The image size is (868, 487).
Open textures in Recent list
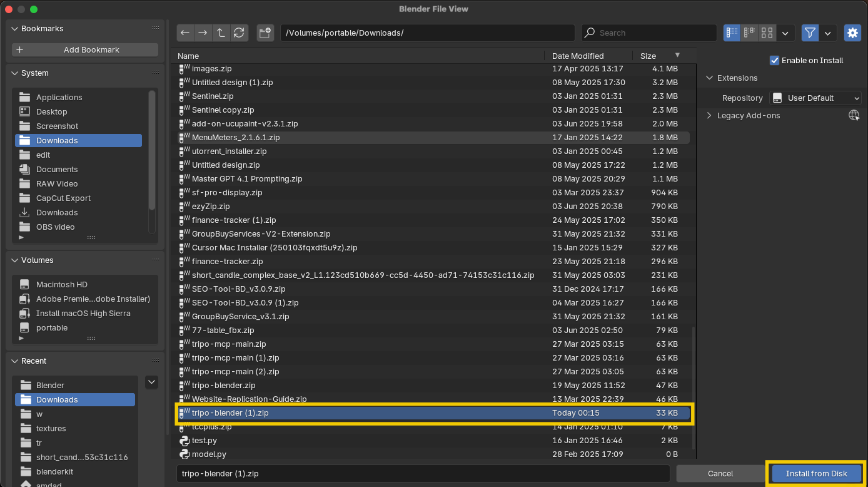pyautogui.click(x=75, y=428)
